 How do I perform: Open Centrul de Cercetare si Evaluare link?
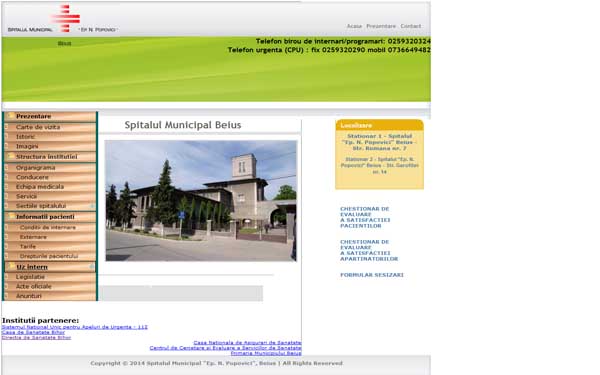[225, 348]
